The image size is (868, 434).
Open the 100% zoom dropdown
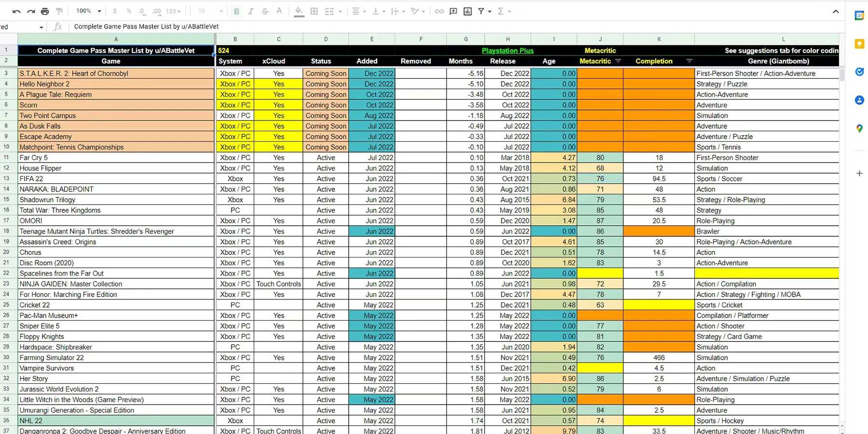point(89,11)
